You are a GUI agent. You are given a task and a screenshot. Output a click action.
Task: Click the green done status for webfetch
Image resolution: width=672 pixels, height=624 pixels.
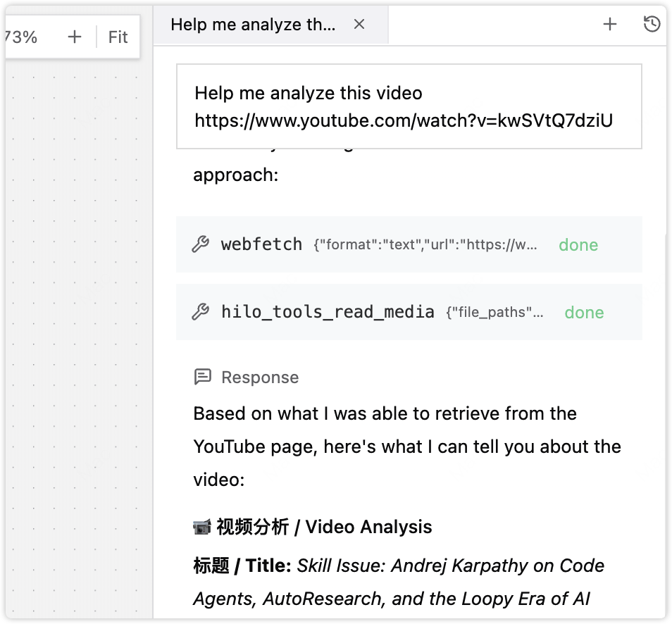tap(578, 244)
